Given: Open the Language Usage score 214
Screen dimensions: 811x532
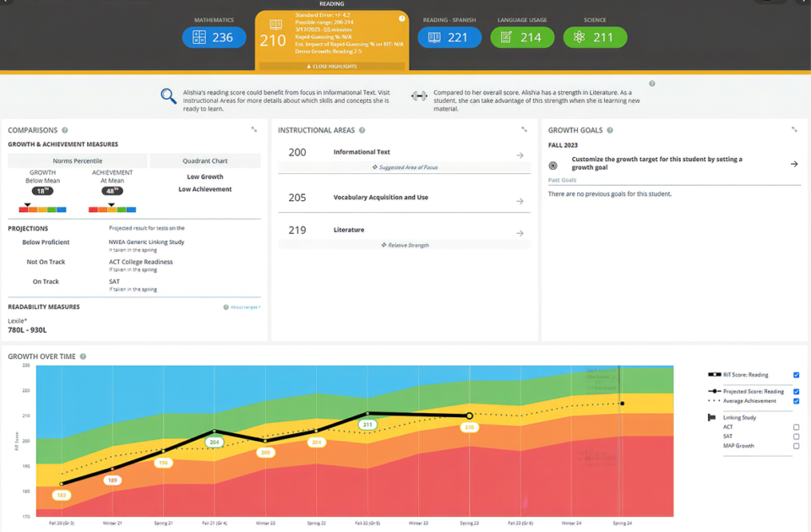Looking at the screenshot, I should [x=522, y=37].
